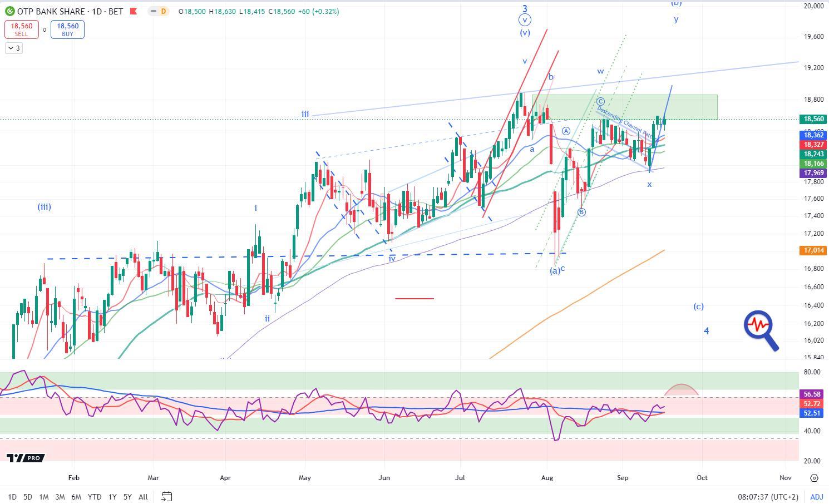Screen dimensions: 829x504
Task: Click the blue 52.51 indicator value label
Action: pyautogui.click(x=812, y=413)
